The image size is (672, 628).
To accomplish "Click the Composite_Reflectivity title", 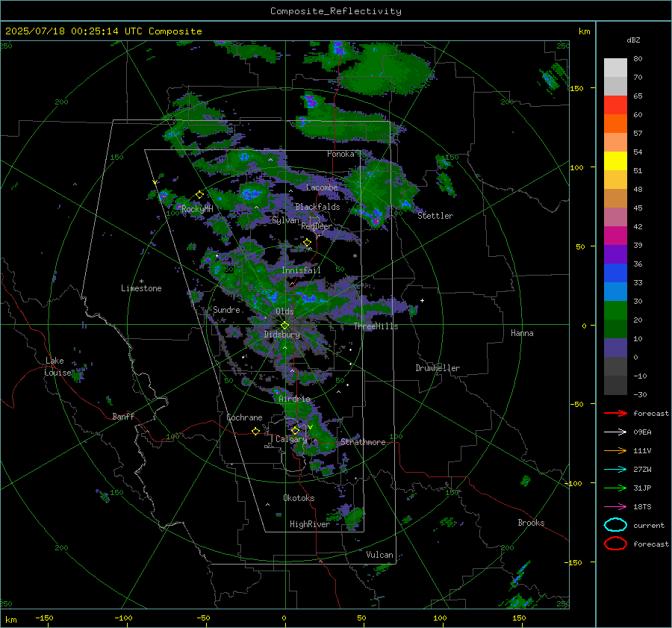I will coord(335,11).
